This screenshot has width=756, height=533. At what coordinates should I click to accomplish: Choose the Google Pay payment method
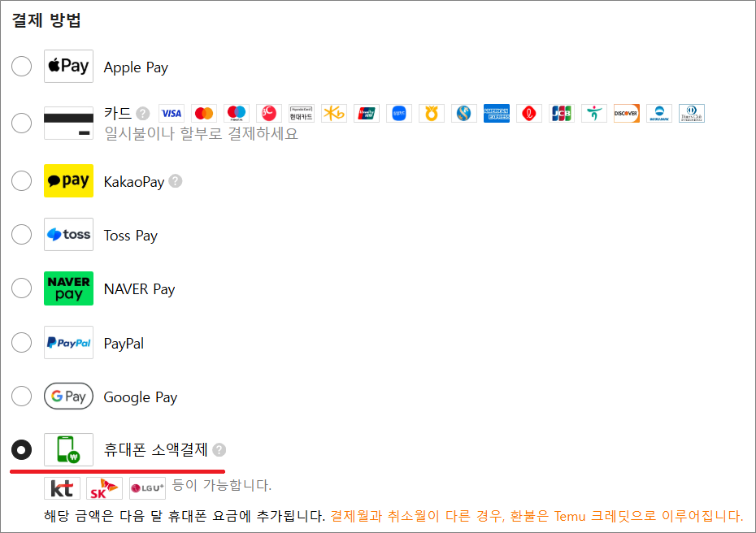tap(21, 396)
